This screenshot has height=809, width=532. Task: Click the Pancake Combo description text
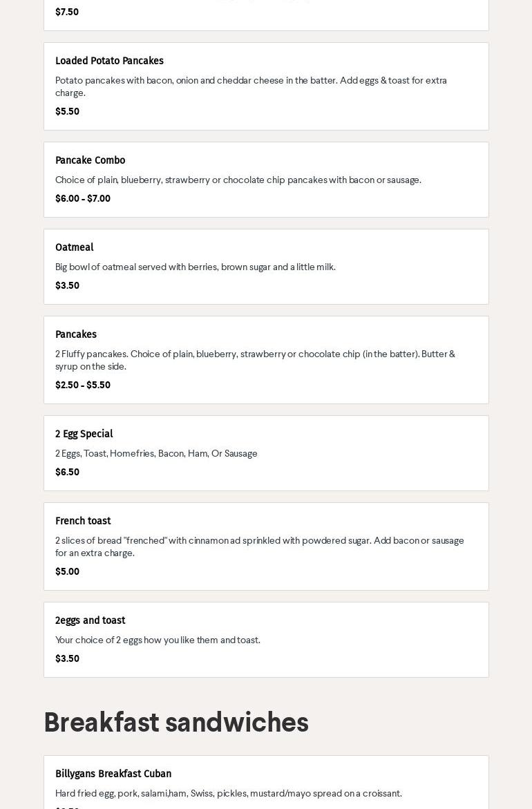pos(238,180)
